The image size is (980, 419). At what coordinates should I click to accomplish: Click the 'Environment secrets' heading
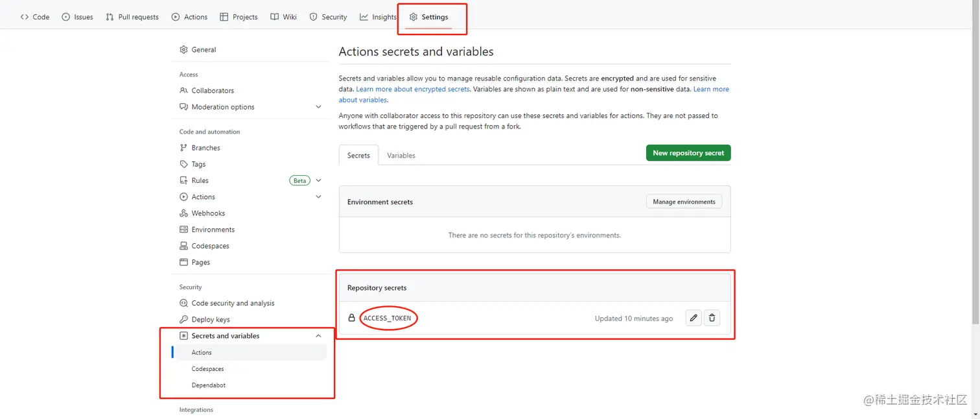tap(380, 202)
